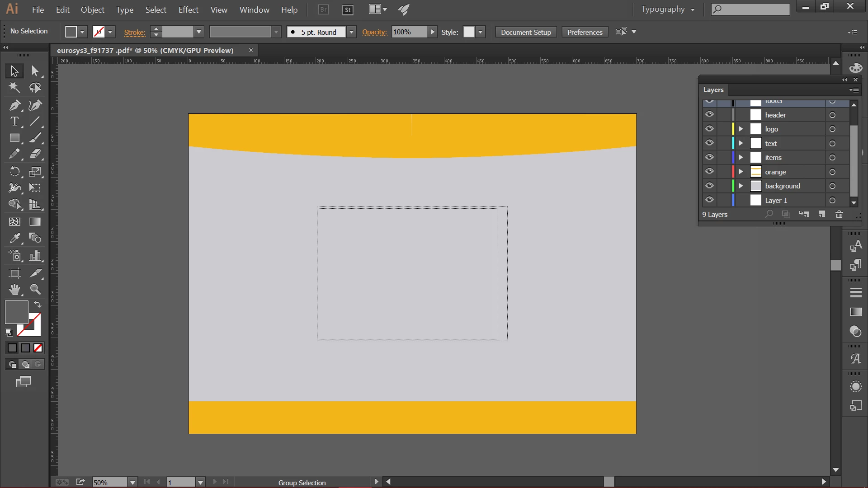Select the Pen tool
The width and height of the screenshot is (868, 488).
coord(14,105)
